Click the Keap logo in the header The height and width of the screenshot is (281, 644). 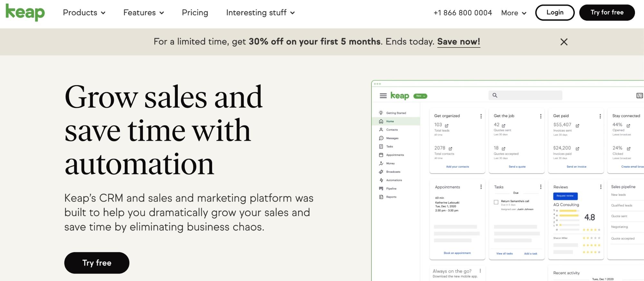pyautogui.click(x=25, y=13)
